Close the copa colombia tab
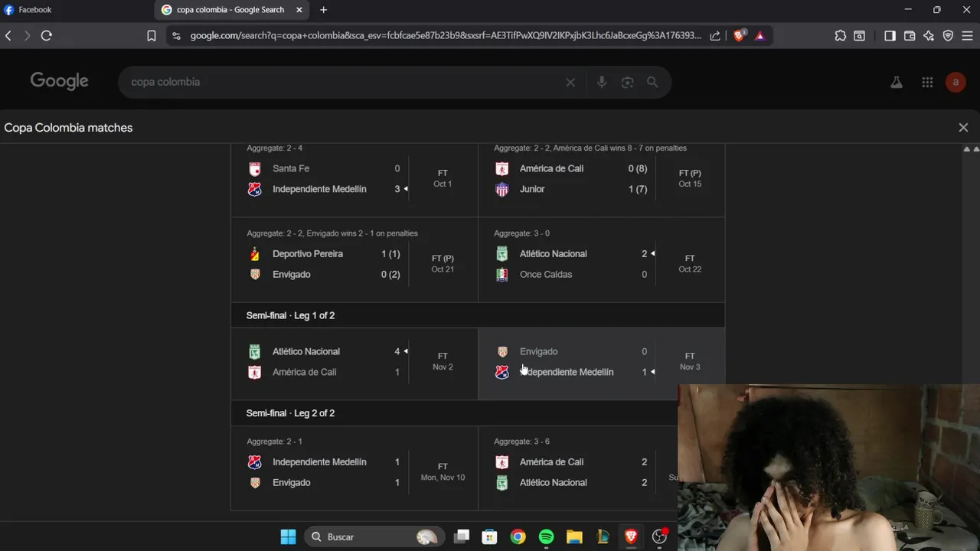 (299, 10)
